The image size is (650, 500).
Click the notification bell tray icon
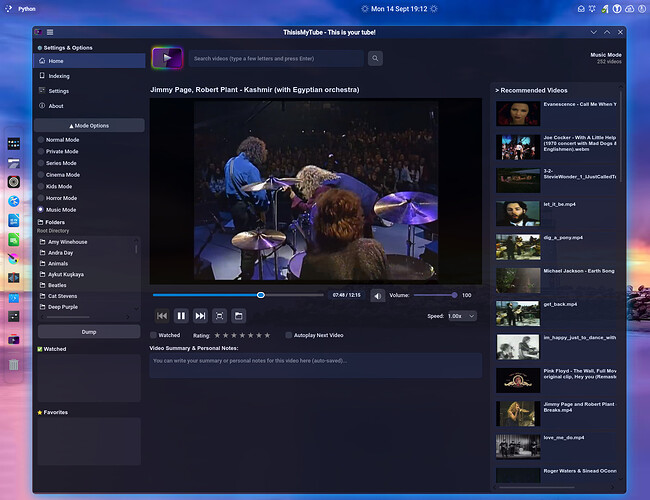[x=592, y=9]
